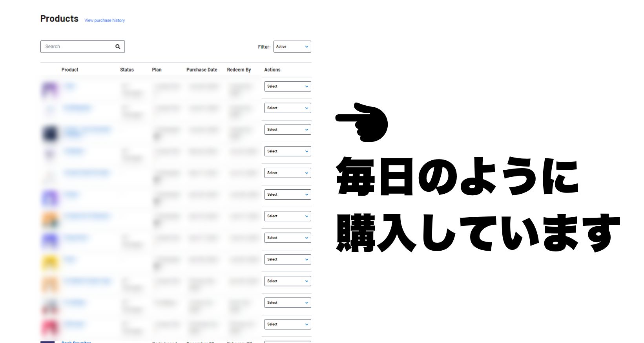Click the Status column header
Image resolution: width=644 pixels, height=343 pixels.
tap(127, 70)
